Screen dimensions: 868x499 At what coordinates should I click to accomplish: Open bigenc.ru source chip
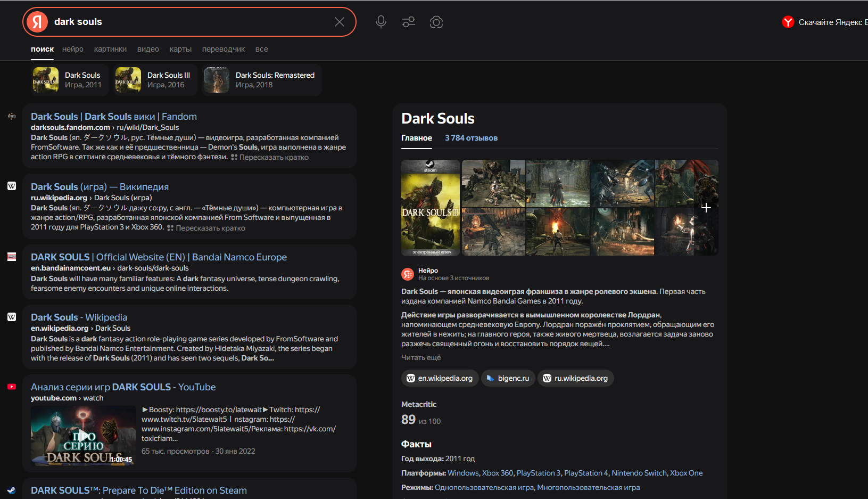pos(508,378)
